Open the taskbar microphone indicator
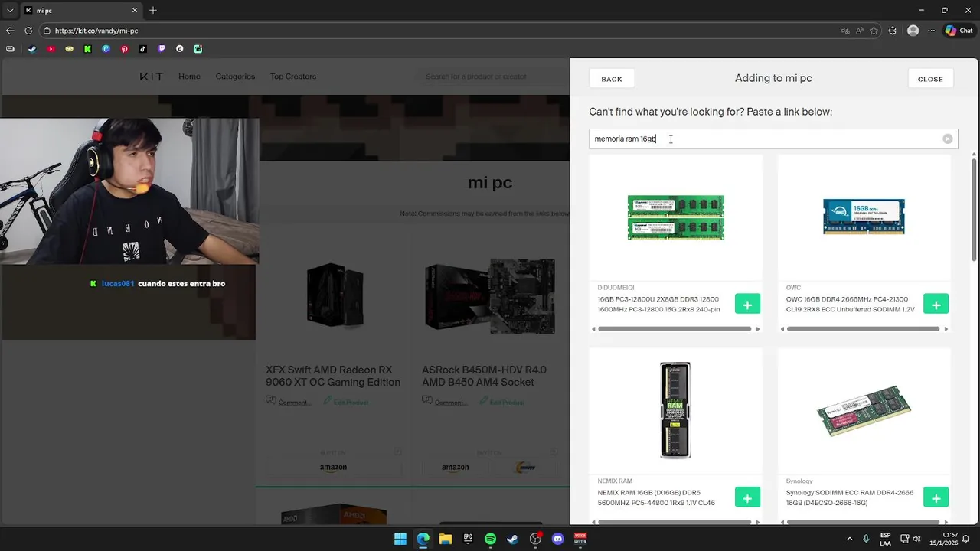The width and height of the screenshot is (980, 551). [866, 539]
